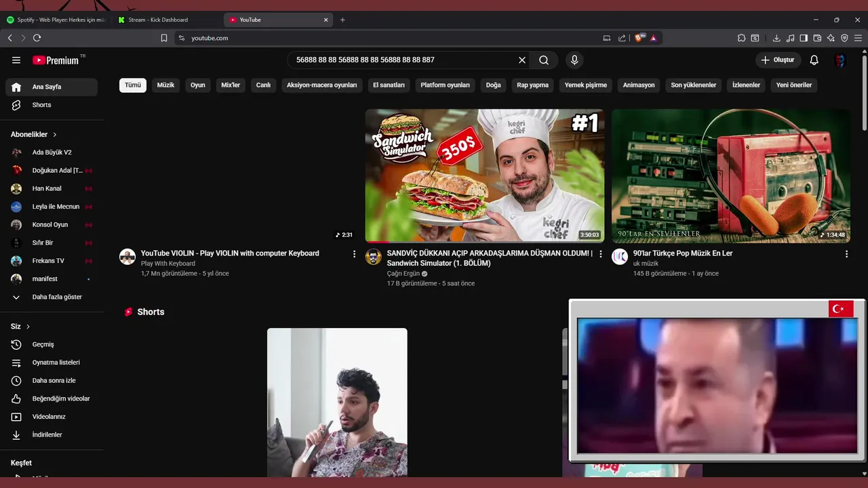Select the Yemek pişirme chip

(x=586, y=85)
